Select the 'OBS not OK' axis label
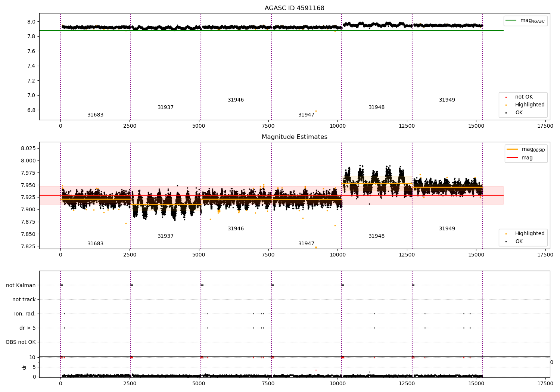Image resolution: width=560 pixels, height=392 pixels. 21,342
